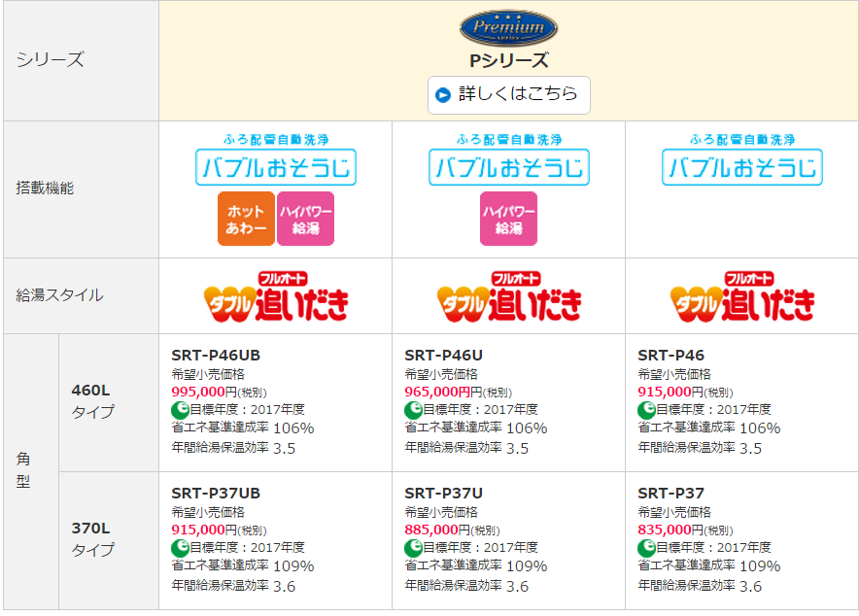This screenshot has width=859, height=616.
Task: Click 年間給湯保温効率 3.6 under SRT-P37UB
Action: (x=233, y=586)
